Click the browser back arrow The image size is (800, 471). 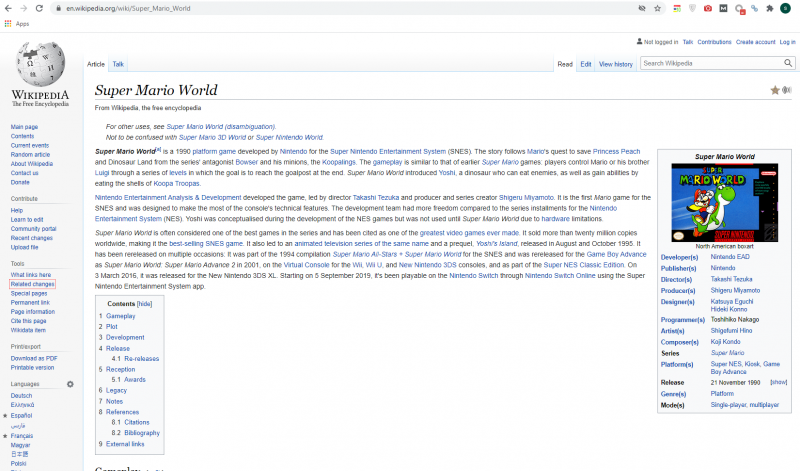[8, 8]
